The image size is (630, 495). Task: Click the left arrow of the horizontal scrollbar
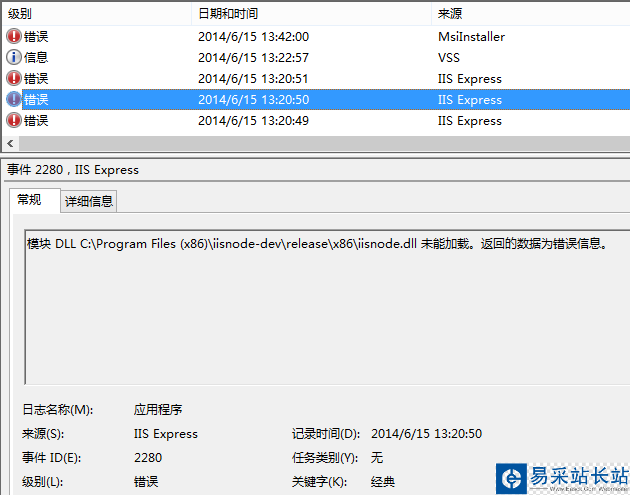coord(10,143)
